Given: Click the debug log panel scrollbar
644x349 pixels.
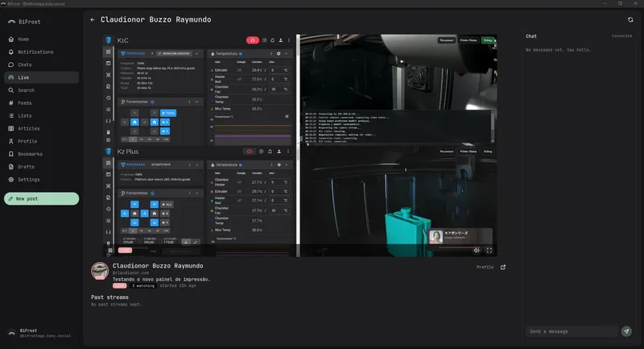Looking at the screenshot, I should click(493, 127).
